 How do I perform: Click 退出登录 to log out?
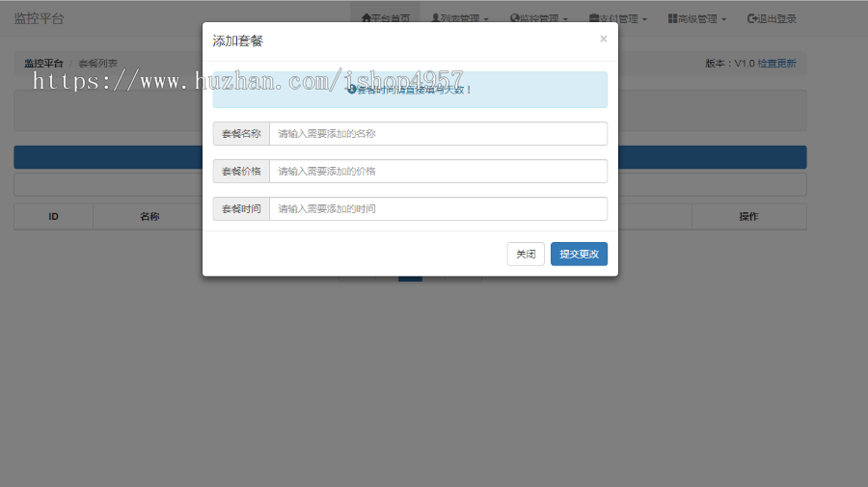772,18
